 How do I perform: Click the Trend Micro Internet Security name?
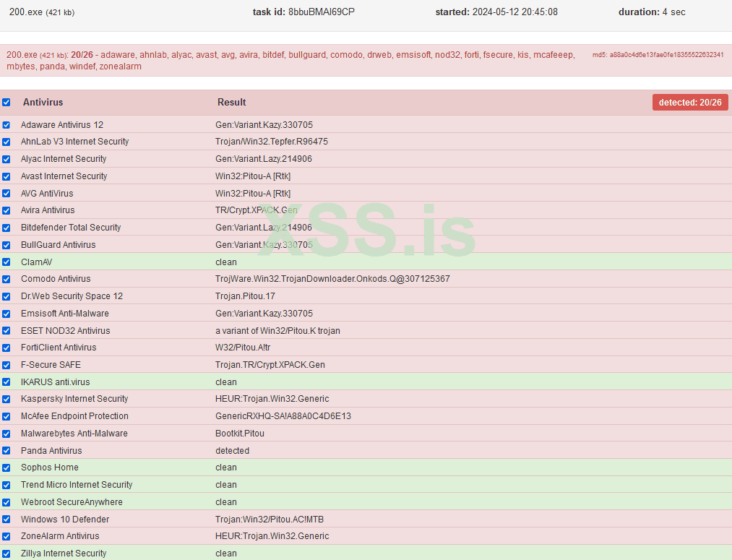coord(77,484)
